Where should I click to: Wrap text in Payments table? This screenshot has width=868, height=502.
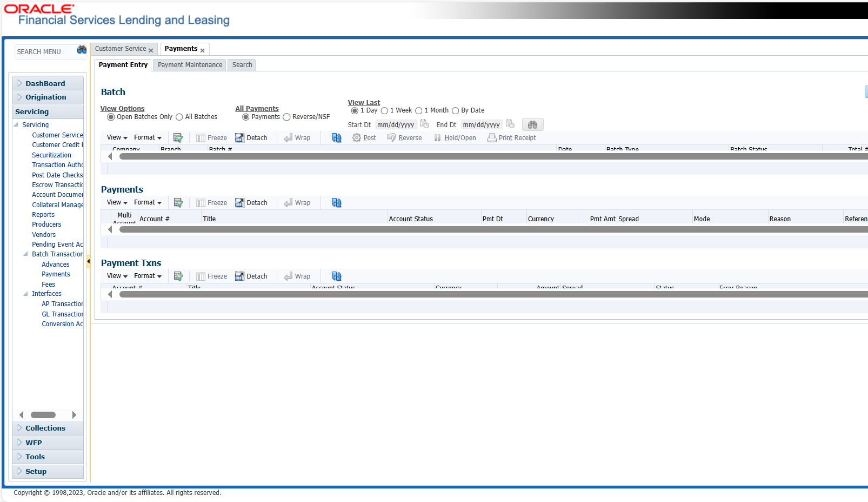coord(297,203)
